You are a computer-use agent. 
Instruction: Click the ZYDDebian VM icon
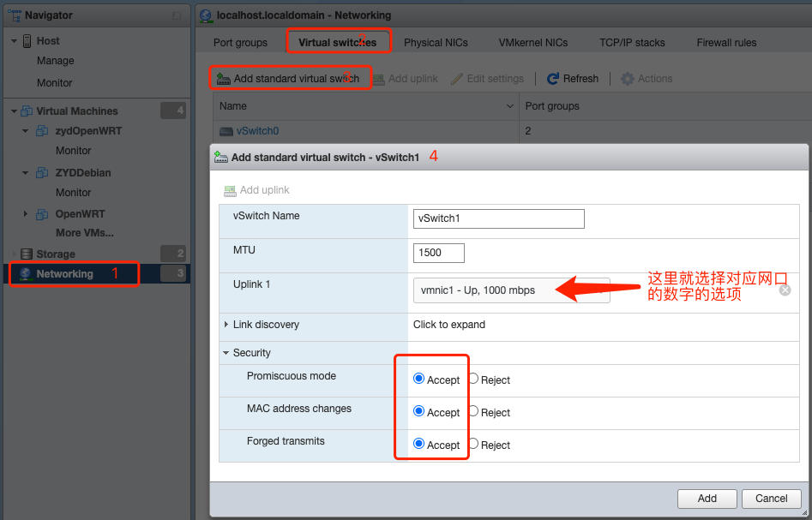coord(42,173)
